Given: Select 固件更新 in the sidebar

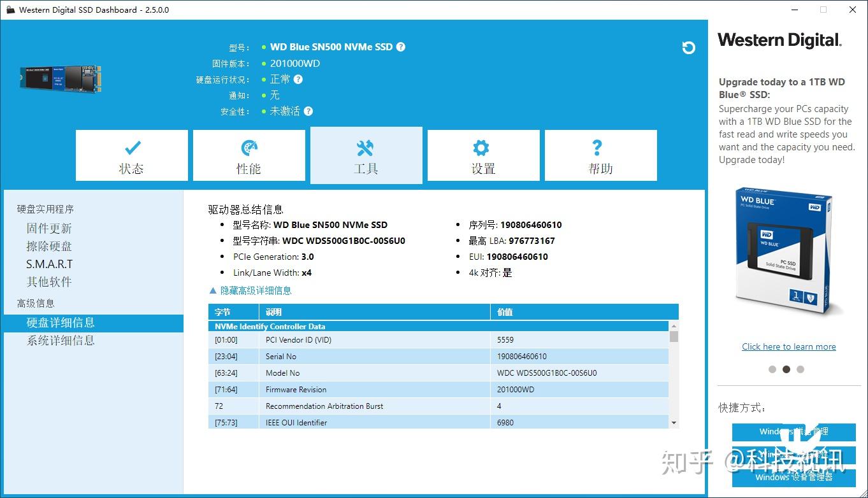Looking at the screenshot, I should 49,228.
